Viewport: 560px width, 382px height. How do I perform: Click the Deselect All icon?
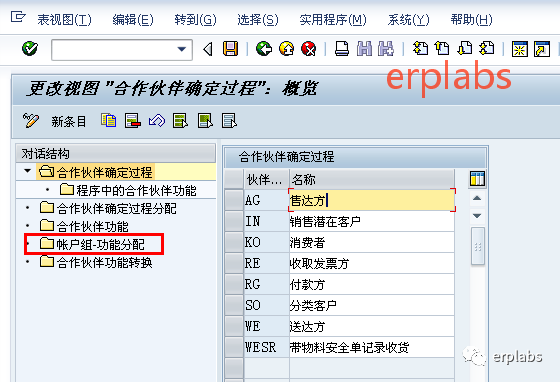click(229, 121)
